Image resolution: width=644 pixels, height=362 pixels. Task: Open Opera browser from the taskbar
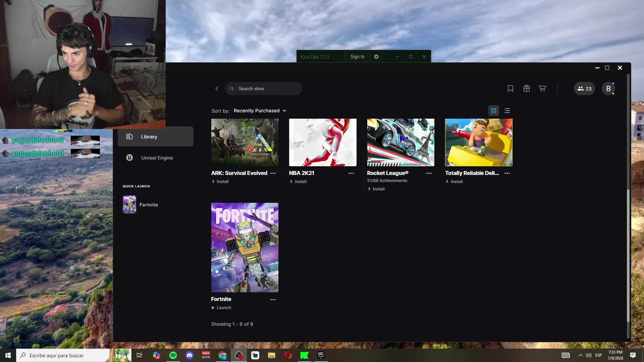[288, 355]
